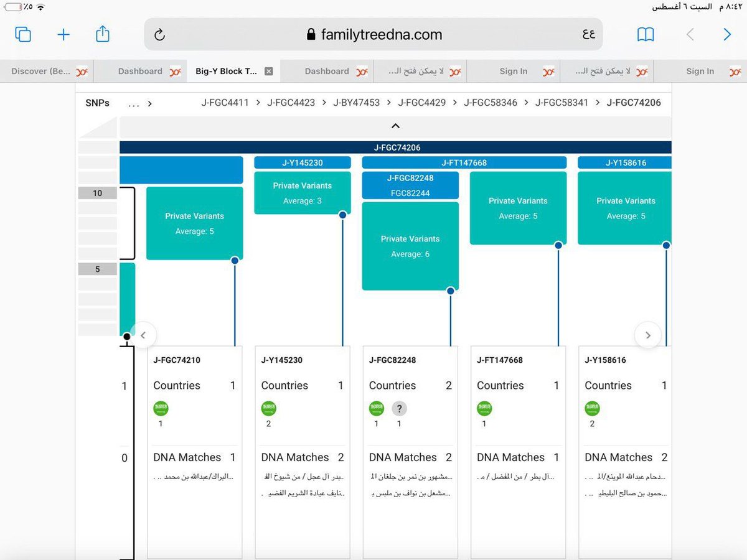This screenshot has width=747, height=560.
Task: Select J-FGC74206 in breadcrumb
Action: (634, 103)
